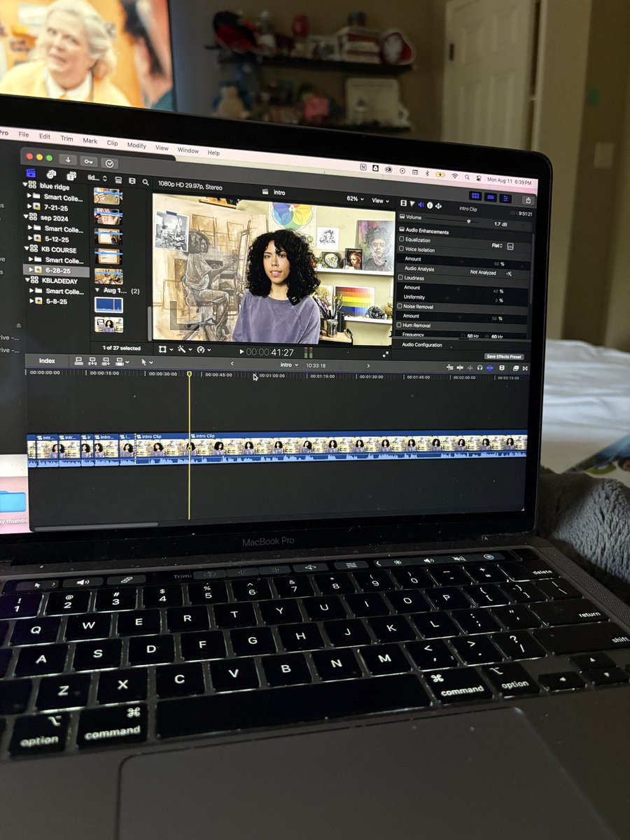Collapse the KBLADEDAY library

pos(26,280)
